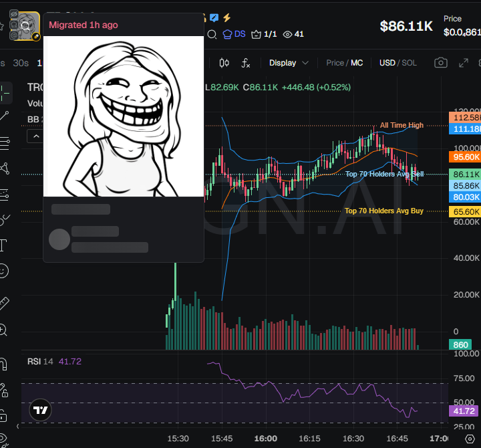Select the trend line drawing tool
481x448 pixels.
click(4, 116)
